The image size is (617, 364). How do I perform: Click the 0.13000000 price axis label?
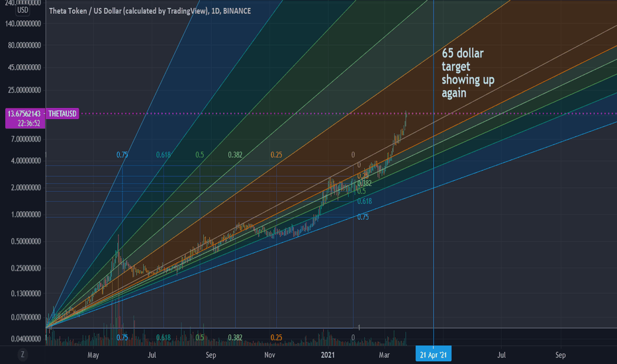26,293
